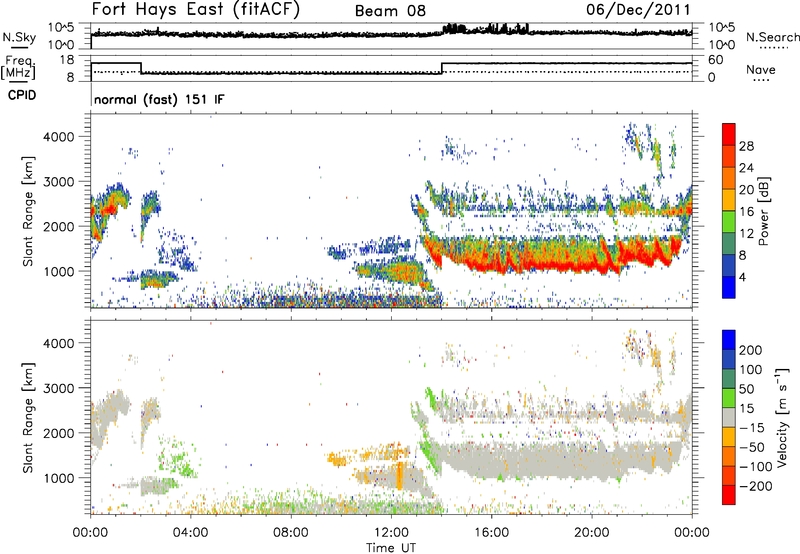
Task: Click the red top segment of the power colorbar
Action: coord(729,134)
